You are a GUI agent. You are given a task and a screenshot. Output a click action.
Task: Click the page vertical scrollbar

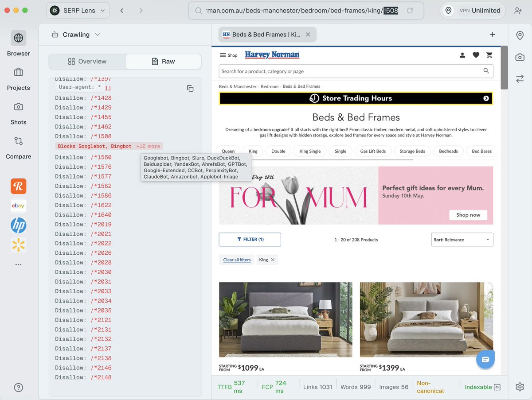tap(504, 68)
